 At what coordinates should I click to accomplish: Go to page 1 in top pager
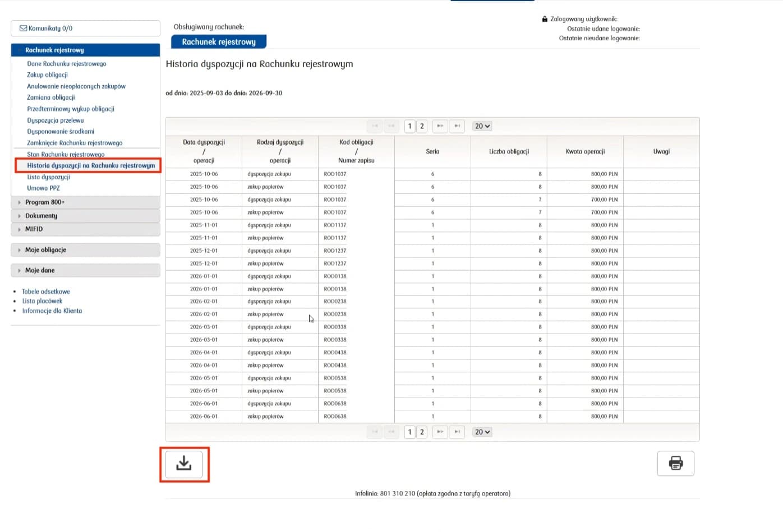coord(409,126)
